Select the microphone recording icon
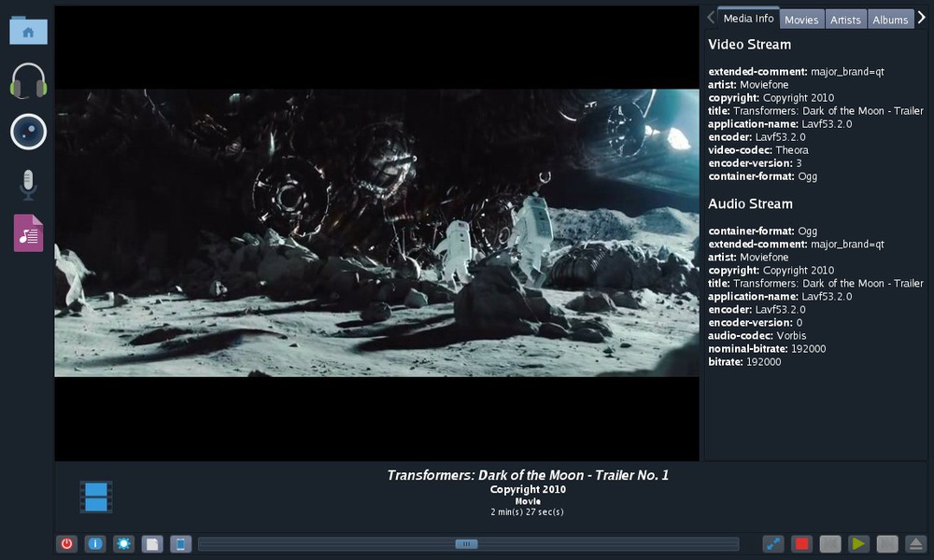The width and height of the screenshot is (934, 560). [28, 184]
